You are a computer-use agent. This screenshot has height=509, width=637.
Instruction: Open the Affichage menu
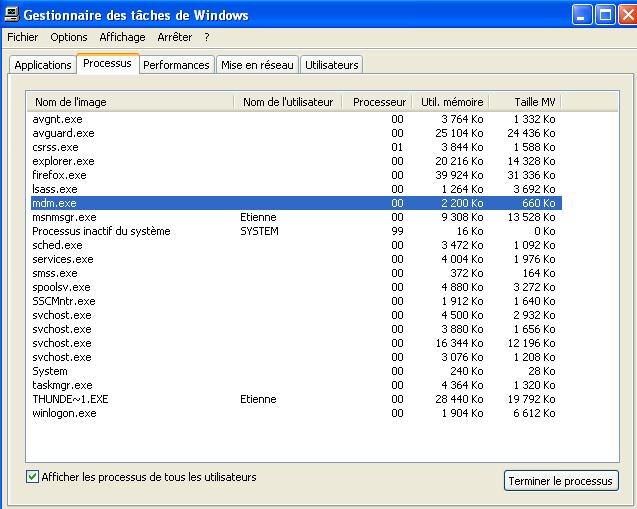[x=122, y=37]
